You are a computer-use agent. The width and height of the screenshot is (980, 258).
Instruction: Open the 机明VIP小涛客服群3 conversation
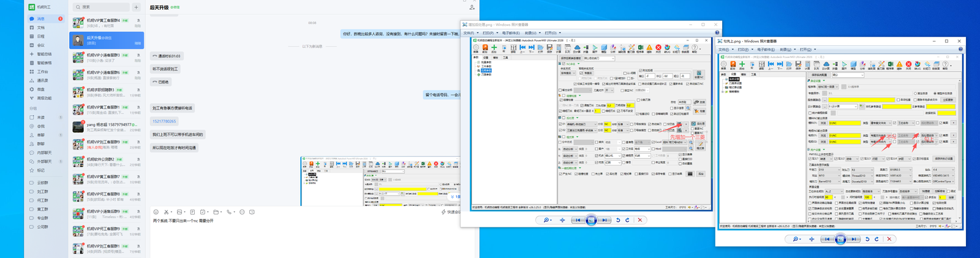107,58
